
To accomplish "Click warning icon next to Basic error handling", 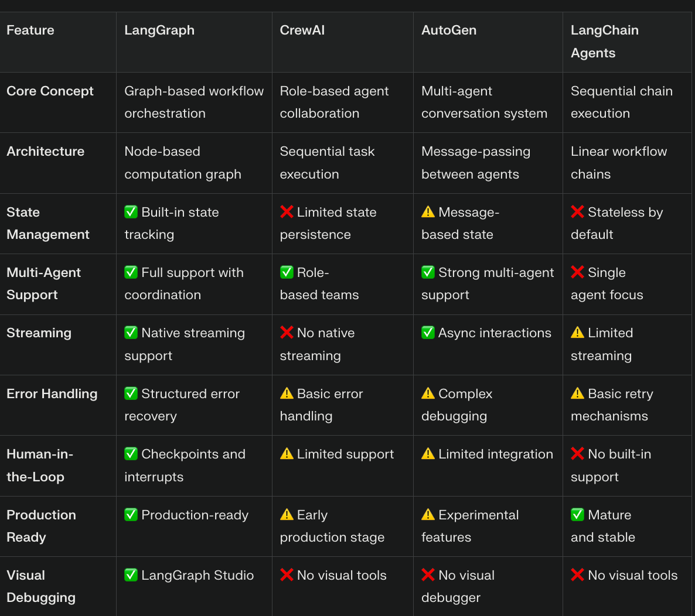I will tap(287, 393).
